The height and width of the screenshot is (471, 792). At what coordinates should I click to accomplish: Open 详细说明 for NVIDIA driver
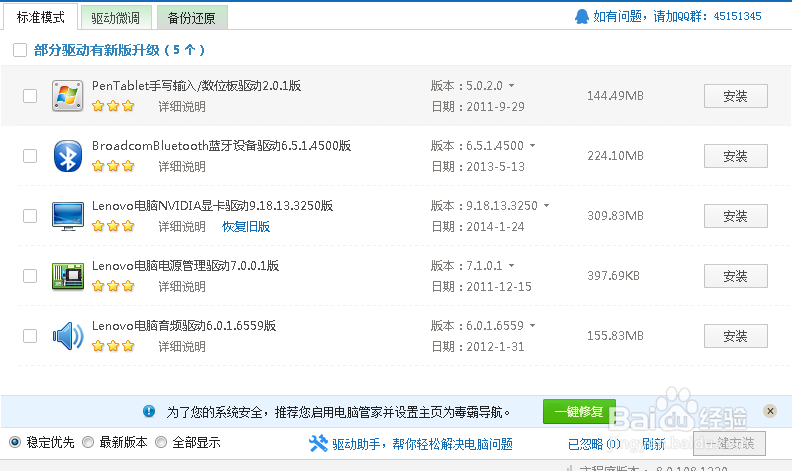pyautogui.click(x=182, y=226)
